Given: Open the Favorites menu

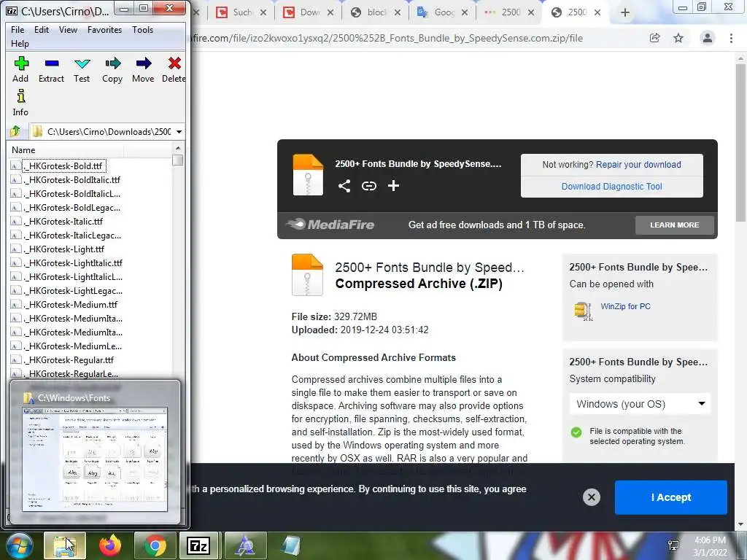Looking at the screenshot, I should click(x=104, y=29).
